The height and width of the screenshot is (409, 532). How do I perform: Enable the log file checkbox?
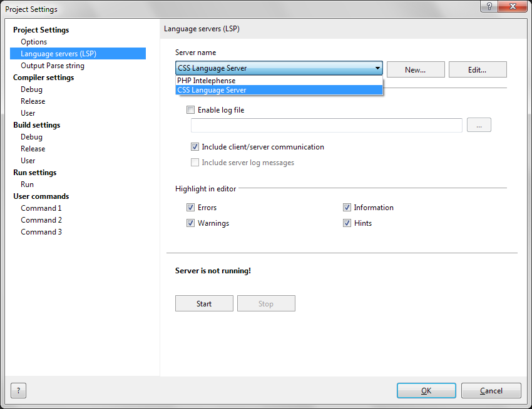[x=191, y=110]
